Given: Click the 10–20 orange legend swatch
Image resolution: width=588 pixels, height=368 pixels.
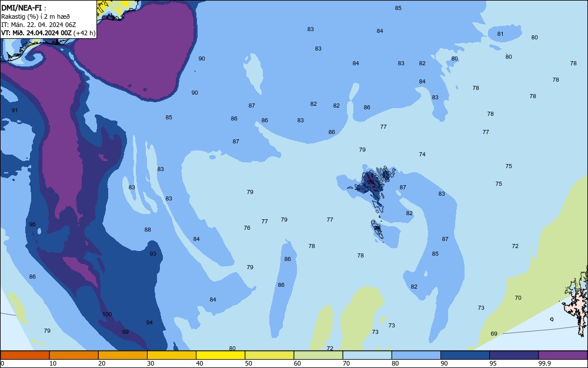Looking at the screenshot, I should click(x=74, y=355).
